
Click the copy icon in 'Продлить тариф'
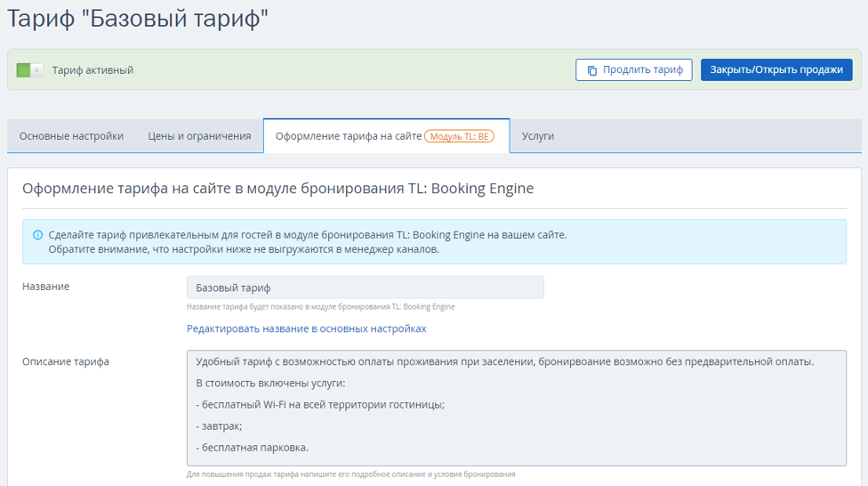click(x=591, y=70)
